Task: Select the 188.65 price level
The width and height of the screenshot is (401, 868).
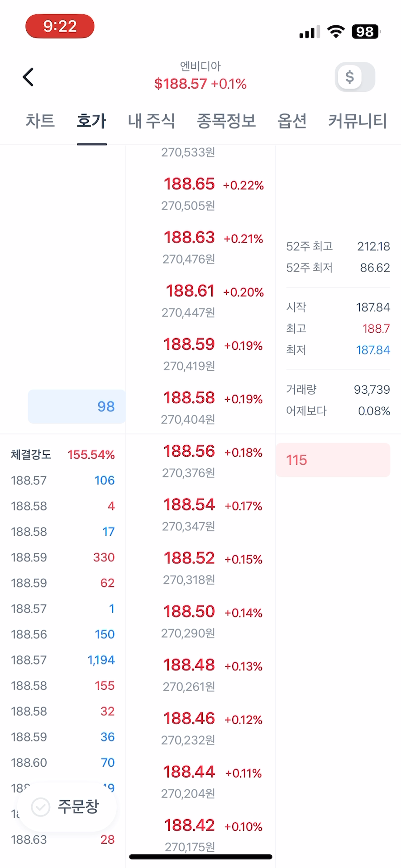Action: tap(200, 193)
